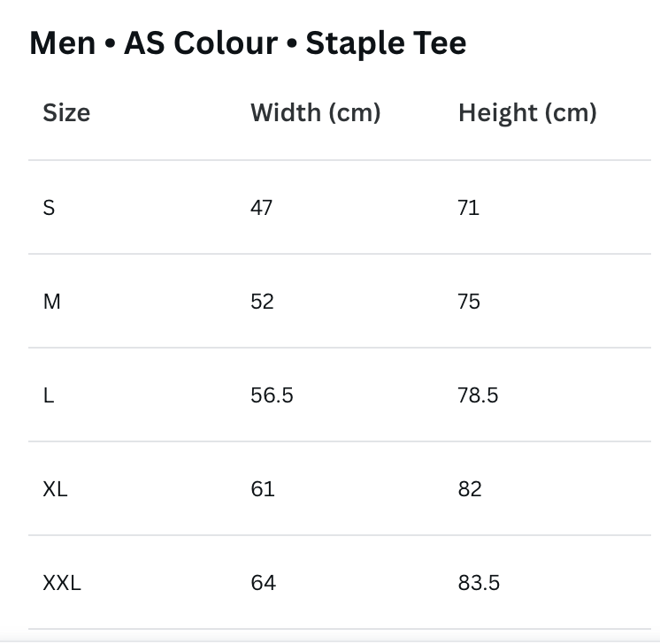Click the L size cell

click(x=49, y=395)
